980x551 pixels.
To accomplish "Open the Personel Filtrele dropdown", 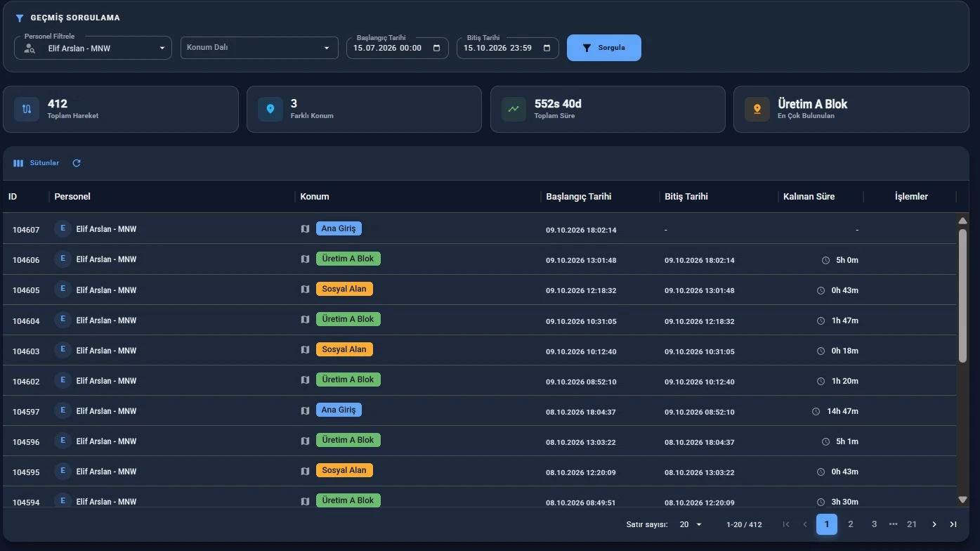I will [93, 48].
